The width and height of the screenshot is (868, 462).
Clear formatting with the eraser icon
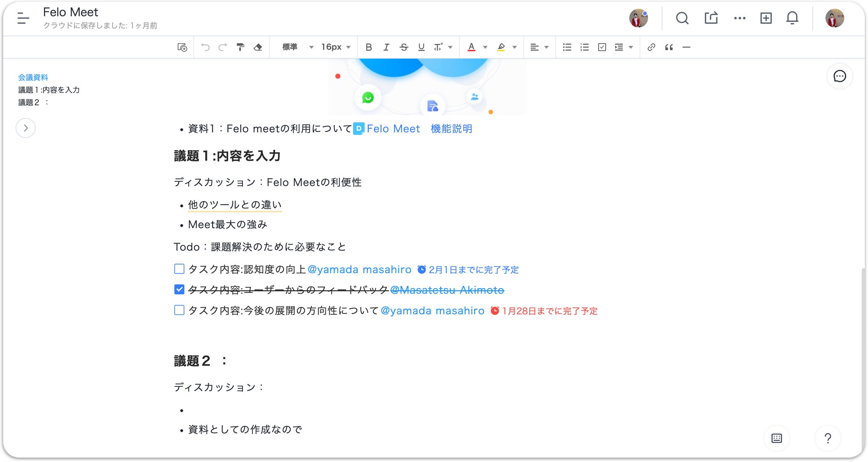(x=258, y=47)
